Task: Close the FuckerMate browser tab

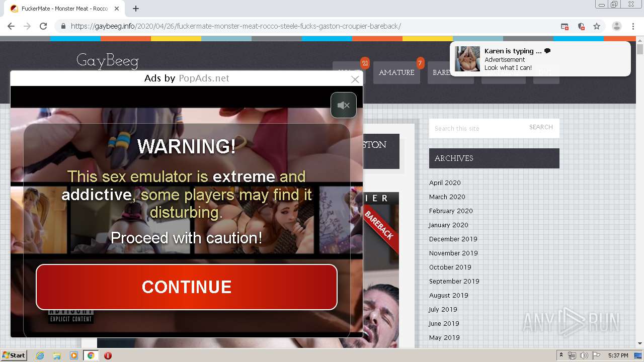Action: pos(117,9)
